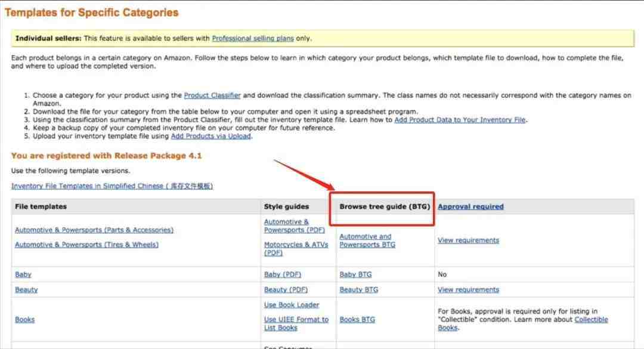Click View requirements in the Beauty row
This screenshot has height=349, width=644.
[468, 290]
